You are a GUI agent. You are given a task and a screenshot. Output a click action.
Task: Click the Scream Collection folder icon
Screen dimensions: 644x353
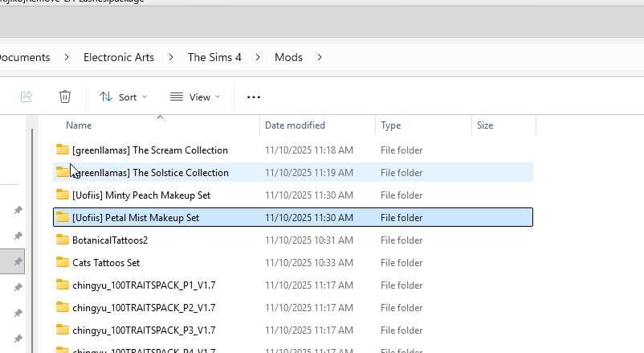(63, 150)
